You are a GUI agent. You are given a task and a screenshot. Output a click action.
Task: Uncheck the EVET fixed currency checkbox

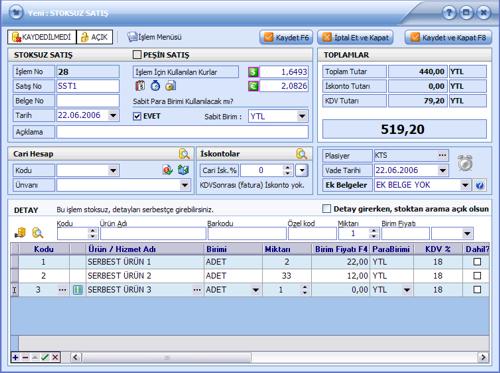click(x=137, y=116)
